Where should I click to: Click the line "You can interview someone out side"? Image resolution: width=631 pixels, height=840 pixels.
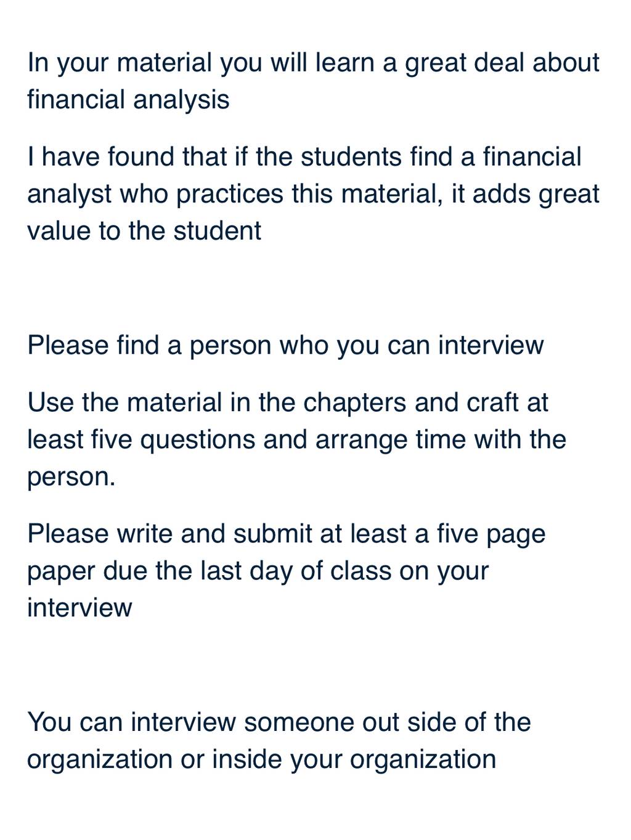(279, 722)
